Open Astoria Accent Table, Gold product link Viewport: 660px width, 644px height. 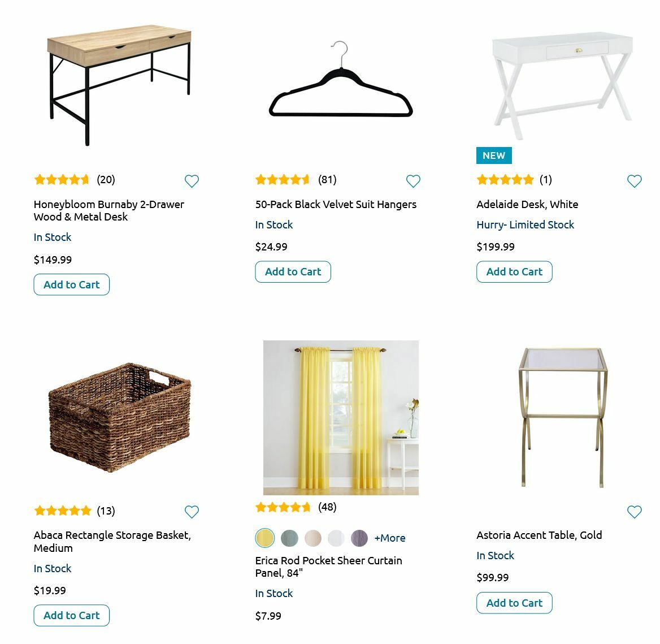pos(539,535)
